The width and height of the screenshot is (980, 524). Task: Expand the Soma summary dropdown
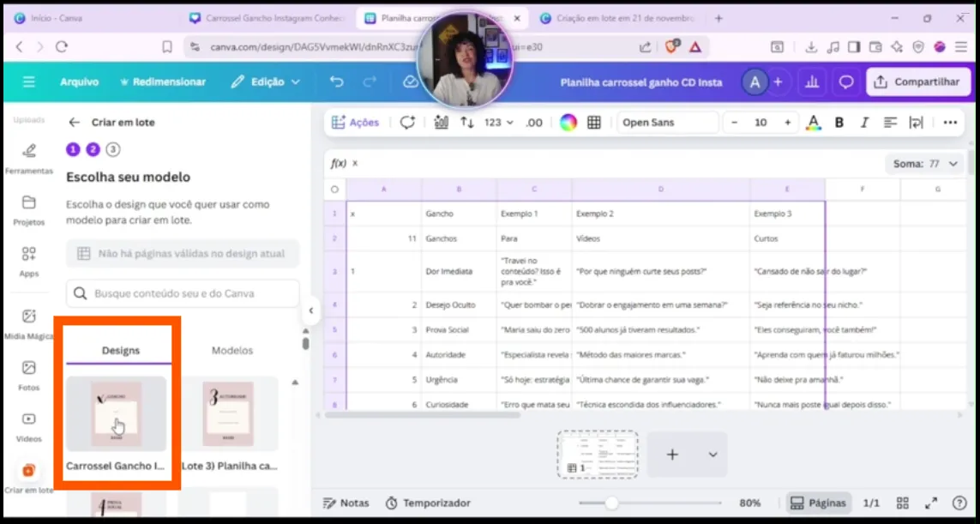[x=924, y=163]
